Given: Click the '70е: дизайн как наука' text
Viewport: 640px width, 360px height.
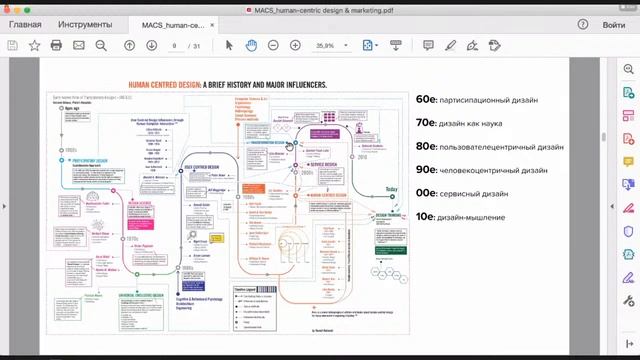Looking at the screenshot, I should pyautogui.click(x=459, y=123).
